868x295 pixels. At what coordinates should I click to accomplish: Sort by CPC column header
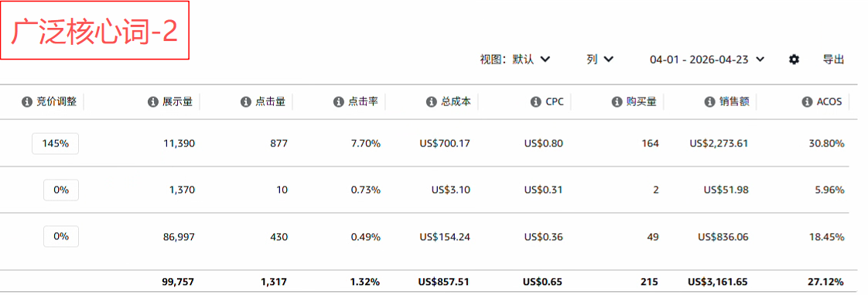(555, 102)
